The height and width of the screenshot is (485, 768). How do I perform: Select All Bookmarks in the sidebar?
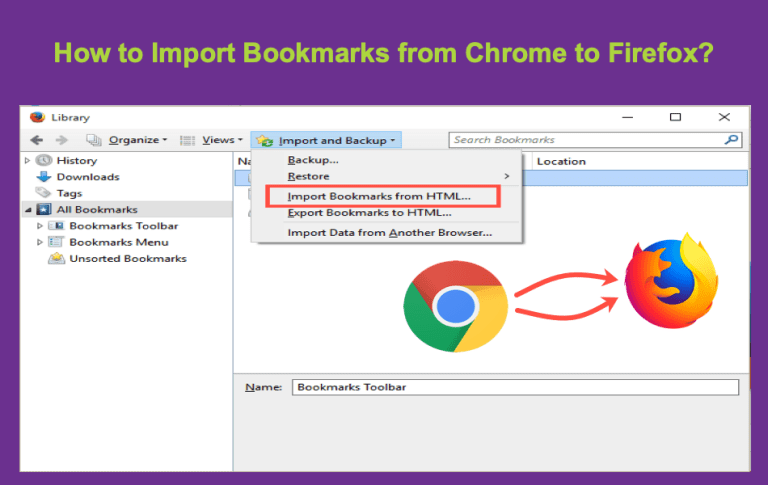(x=97, y=209)
